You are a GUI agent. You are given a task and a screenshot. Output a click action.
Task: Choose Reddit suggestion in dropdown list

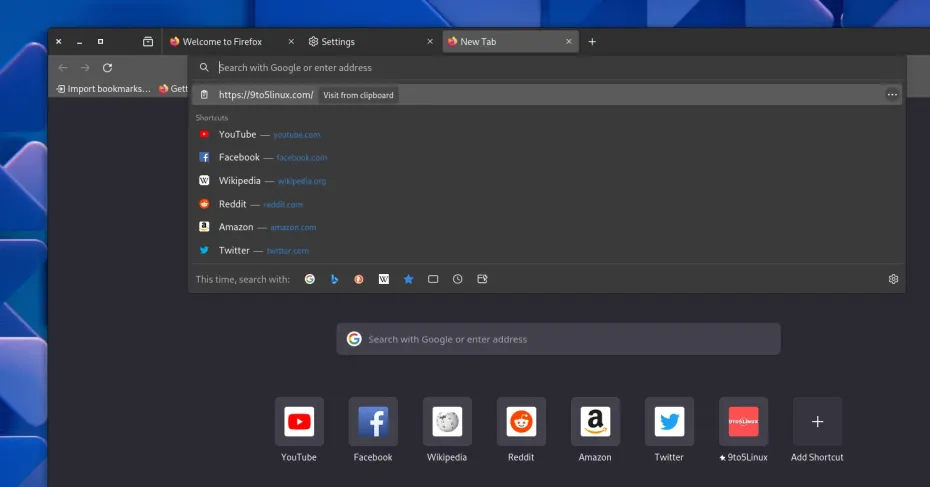(x=546, y=204)
